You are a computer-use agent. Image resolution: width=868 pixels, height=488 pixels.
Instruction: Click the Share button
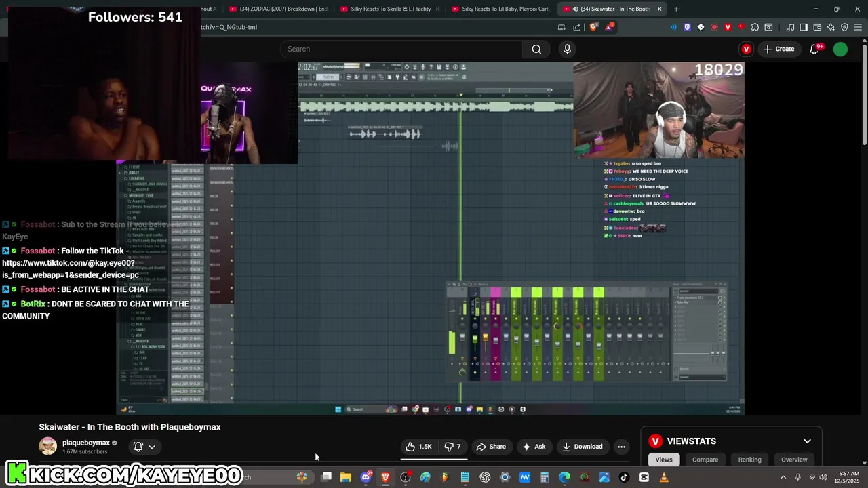click(491, 447)
